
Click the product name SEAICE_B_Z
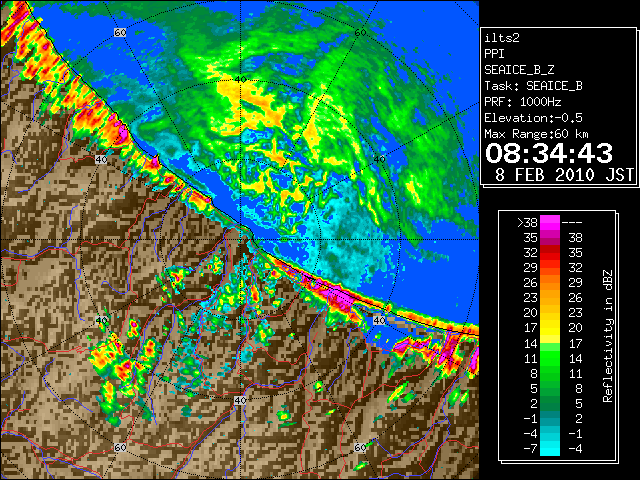pyautogui.click(x=519, y=70)
